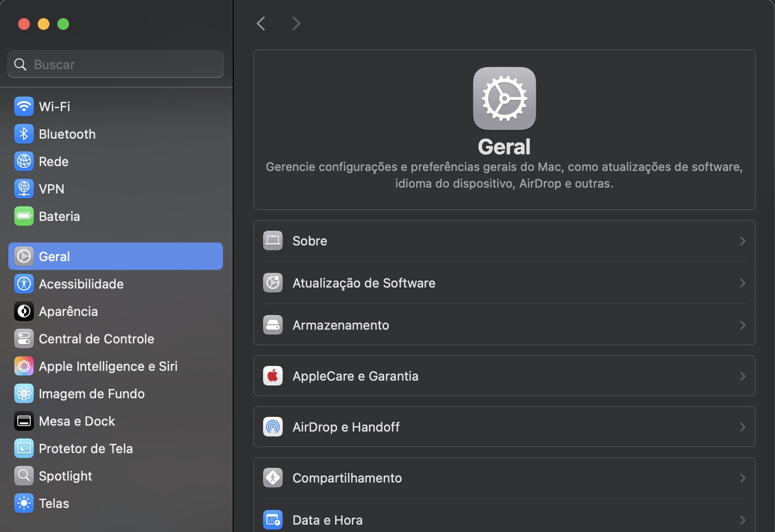This screenshot has width=775, height=532.
Task: Click the AppleCare red apple icon
Action: pos(273,376)
